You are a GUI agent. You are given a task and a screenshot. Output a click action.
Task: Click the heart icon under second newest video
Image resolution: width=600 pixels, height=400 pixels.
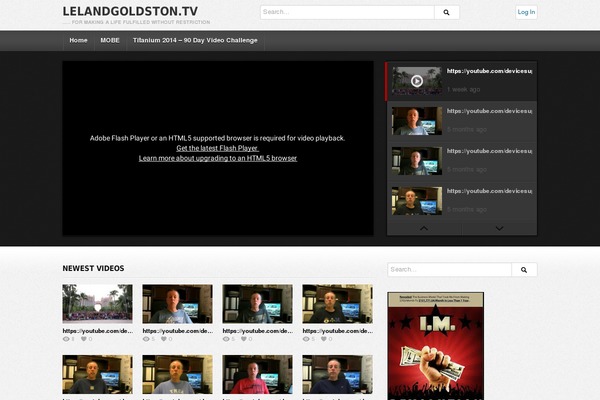point(163,339)
